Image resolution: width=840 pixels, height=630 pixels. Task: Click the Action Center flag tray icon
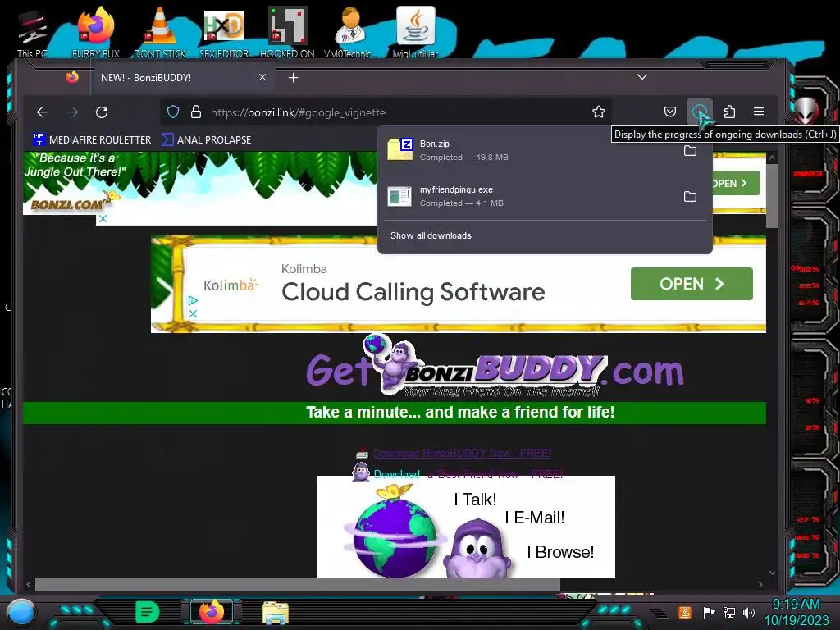709,612
